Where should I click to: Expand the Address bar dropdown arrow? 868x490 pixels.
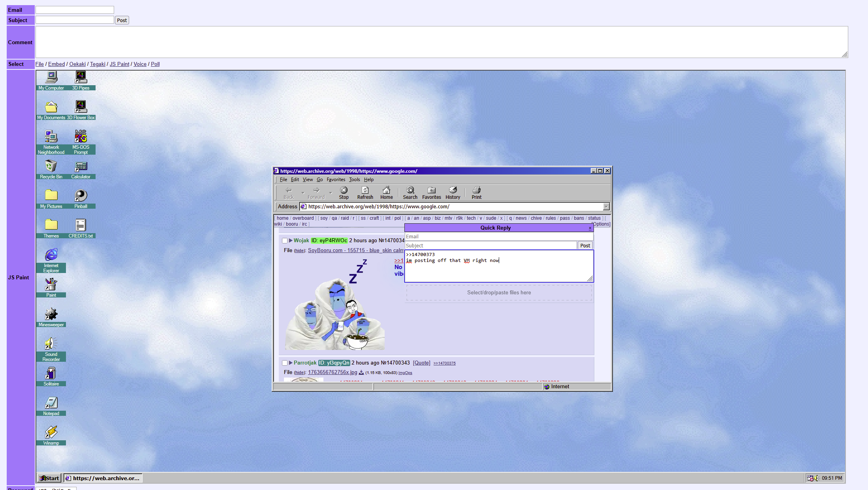(x=606, y=207)
